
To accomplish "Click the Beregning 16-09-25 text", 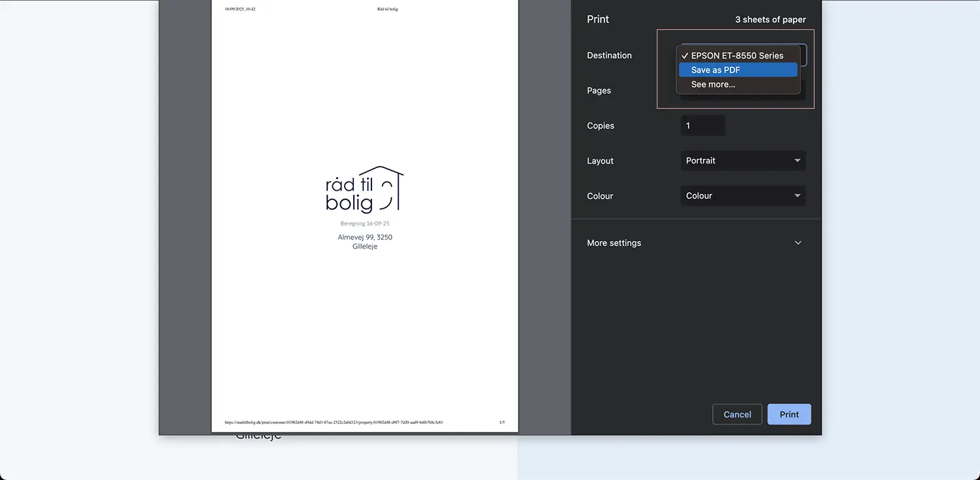I will tap(365, 223).
